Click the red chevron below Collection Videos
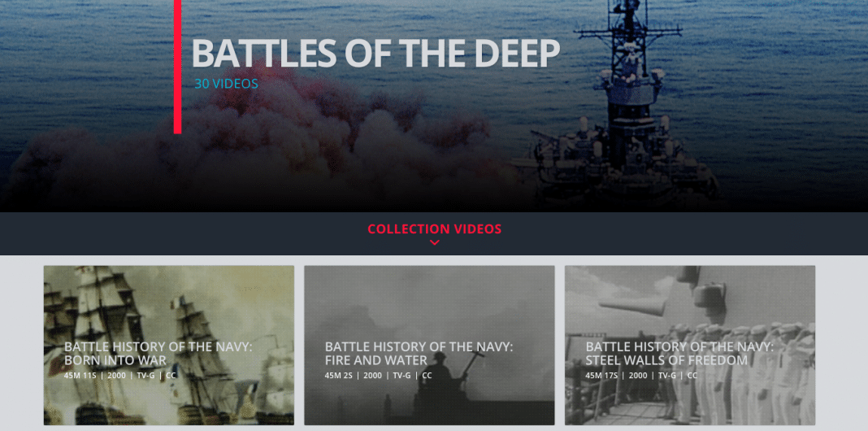868x431 pixels. tap(435, 242)
